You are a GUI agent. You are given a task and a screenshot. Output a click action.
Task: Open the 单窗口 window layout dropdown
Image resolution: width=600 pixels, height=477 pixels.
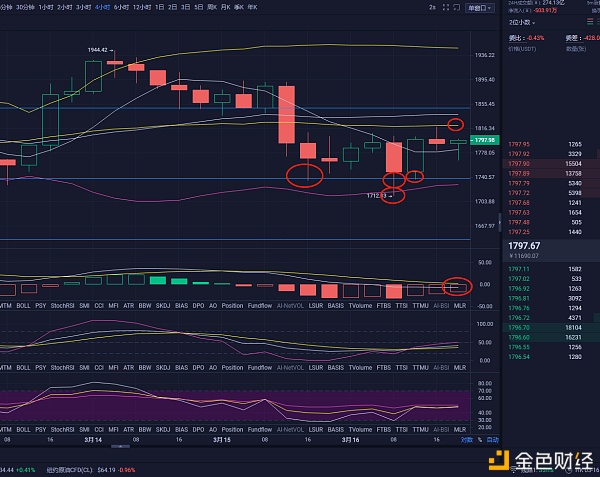[x=480, y=8]
